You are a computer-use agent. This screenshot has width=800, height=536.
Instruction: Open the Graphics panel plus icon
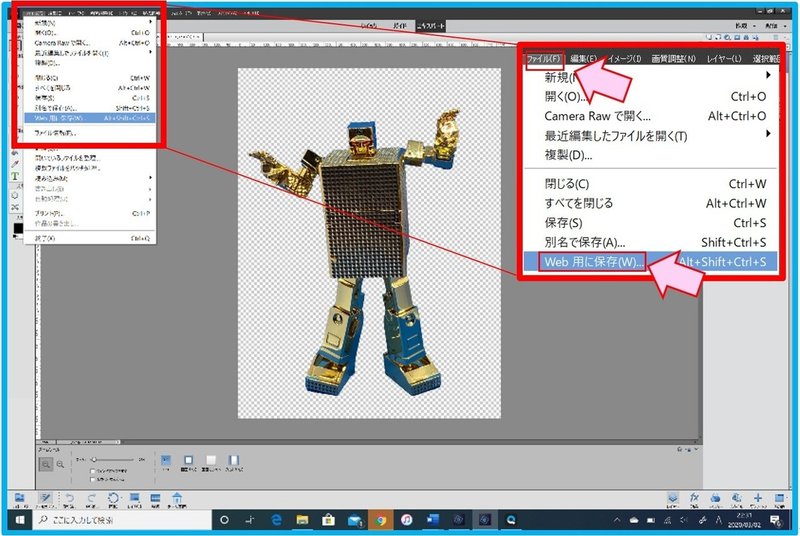click(758, 500)
